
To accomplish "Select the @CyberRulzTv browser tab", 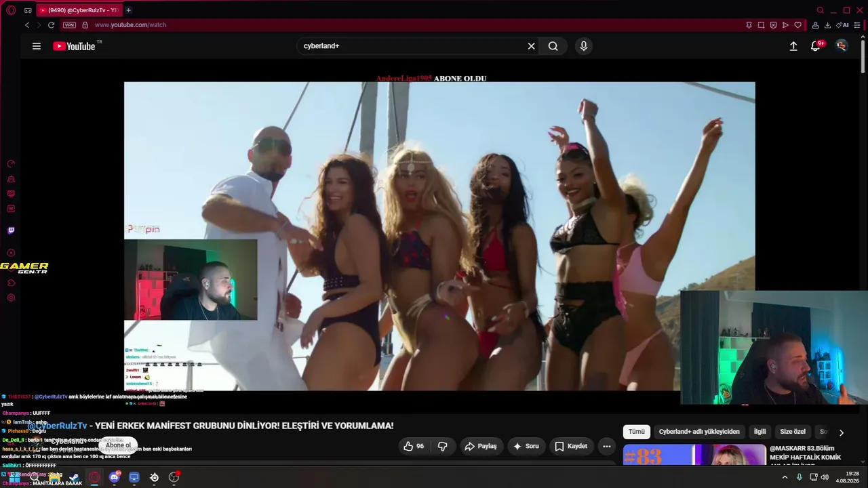I will coord(79,10).
